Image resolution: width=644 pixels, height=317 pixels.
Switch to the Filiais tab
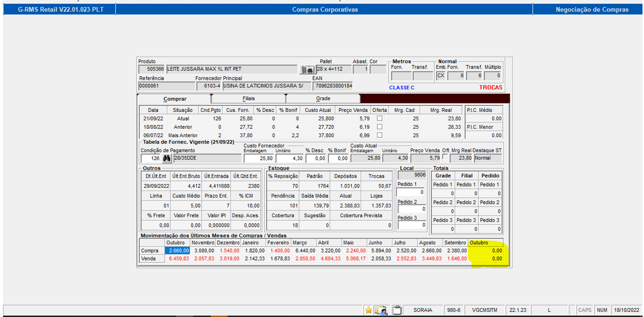pyautogui.click(x=249, y=99)
